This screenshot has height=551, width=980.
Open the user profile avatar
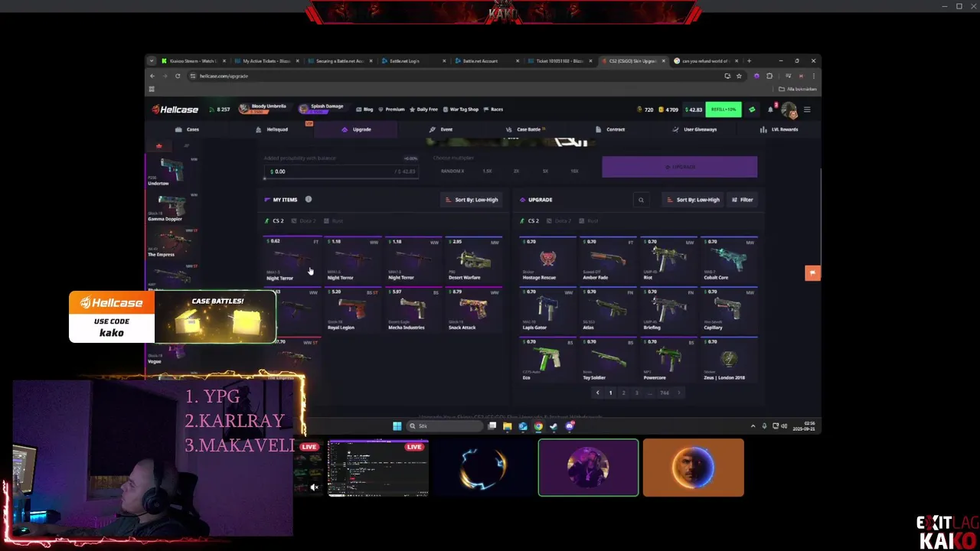(x=789, y=110)
